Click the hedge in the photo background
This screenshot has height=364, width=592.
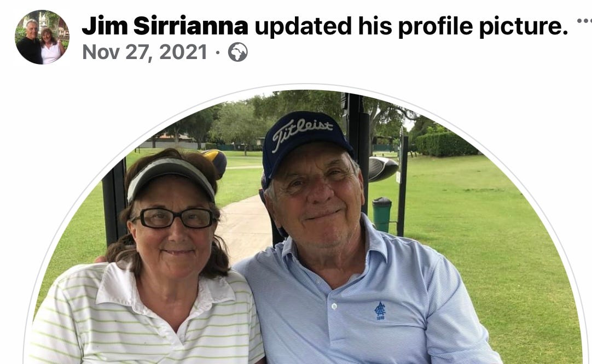click(x=446, y=144)
